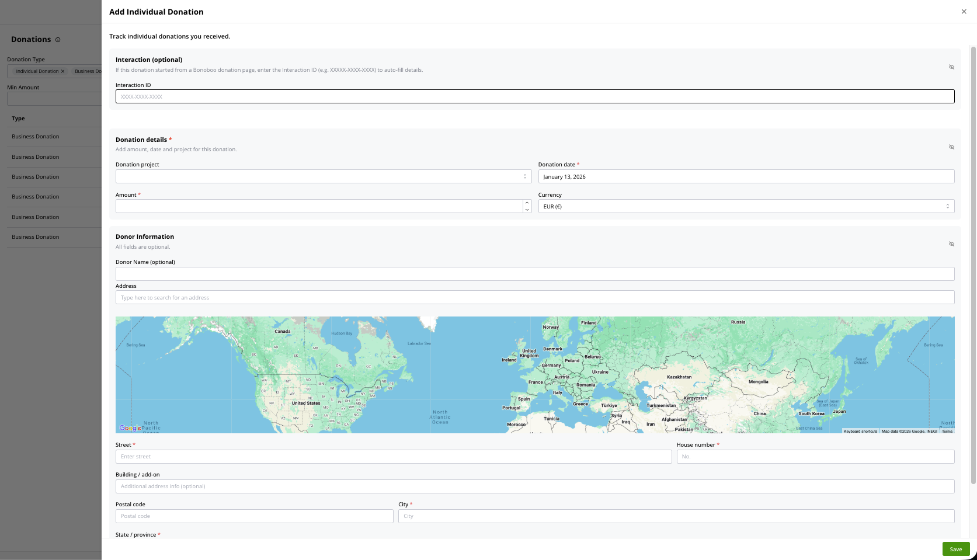Increase amount with the up stepper arrow
Screen dimensions: 977x560
tap(527, 203)
